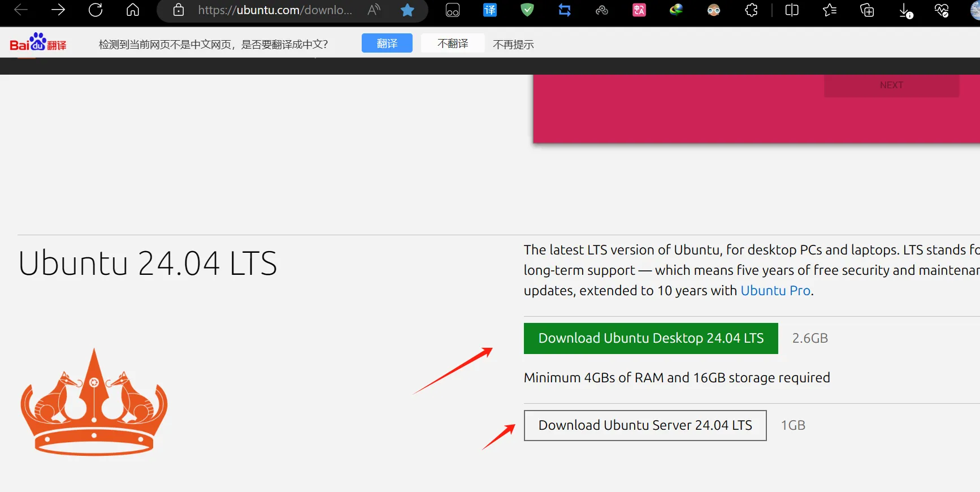Toggle the favorites star for this page

click(x=407, y=10)
